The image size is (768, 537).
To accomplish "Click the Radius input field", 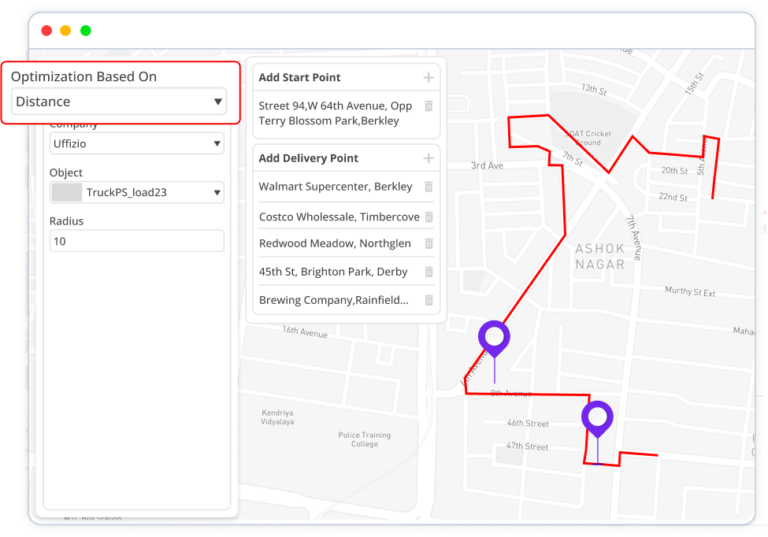I will coord(137,241).
